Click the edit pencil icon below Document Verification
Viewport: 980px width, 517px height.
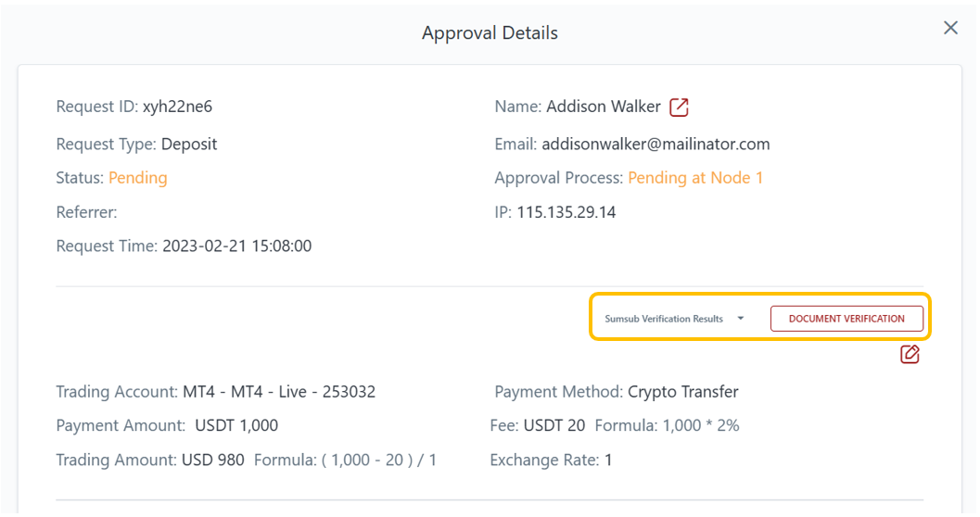point(910,354)
